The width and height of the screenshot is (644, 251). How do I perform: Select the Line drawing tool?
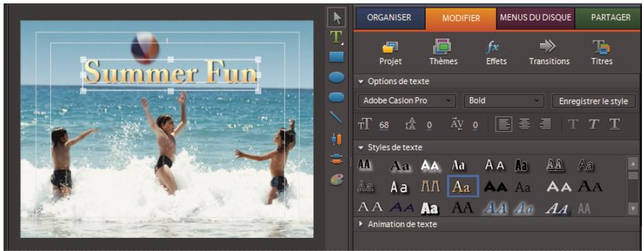click(x=336, y=117)
